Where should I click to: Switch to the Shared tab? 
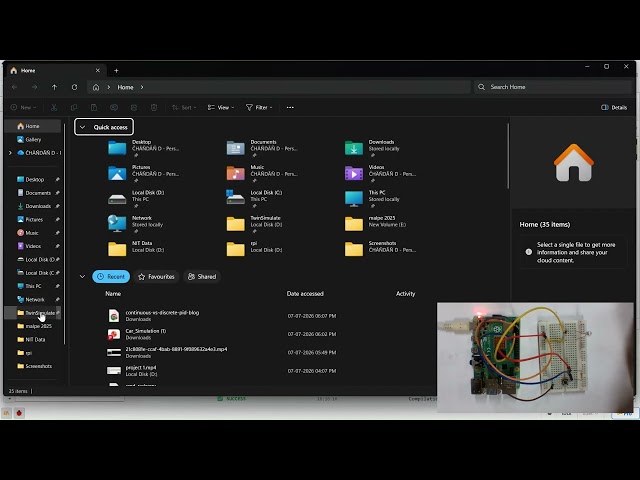click(x=202, y=277)
